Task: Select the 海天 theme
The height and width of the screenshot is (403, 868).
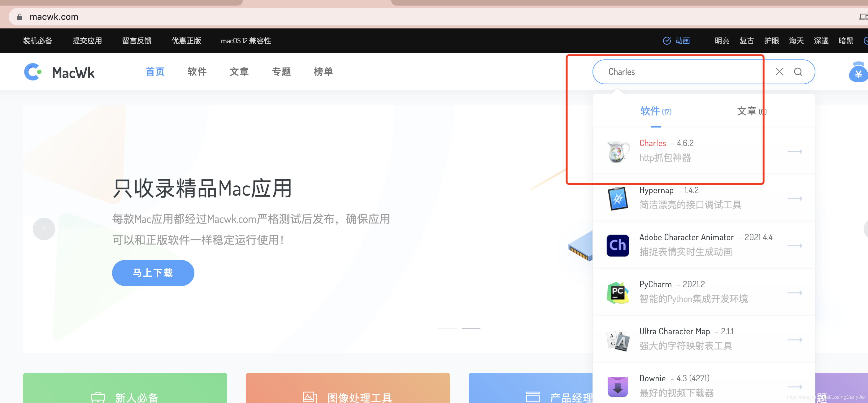Action: tap(796, 41)
